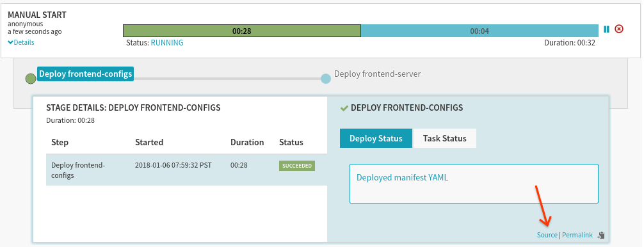Copy permalink using clipboard icon

click(602, 235)
